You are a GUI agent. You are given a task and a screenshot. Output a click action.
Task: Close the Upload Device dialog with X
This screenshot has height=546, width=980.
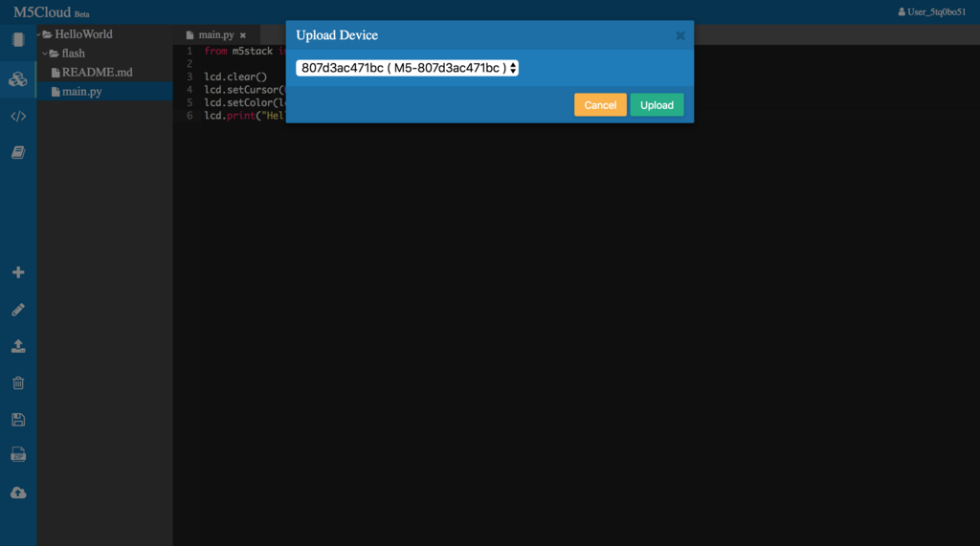680,35
